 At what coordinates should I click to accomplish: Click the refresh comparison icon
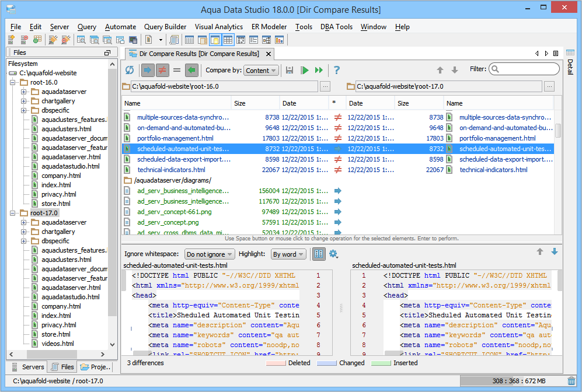[130, 70]
